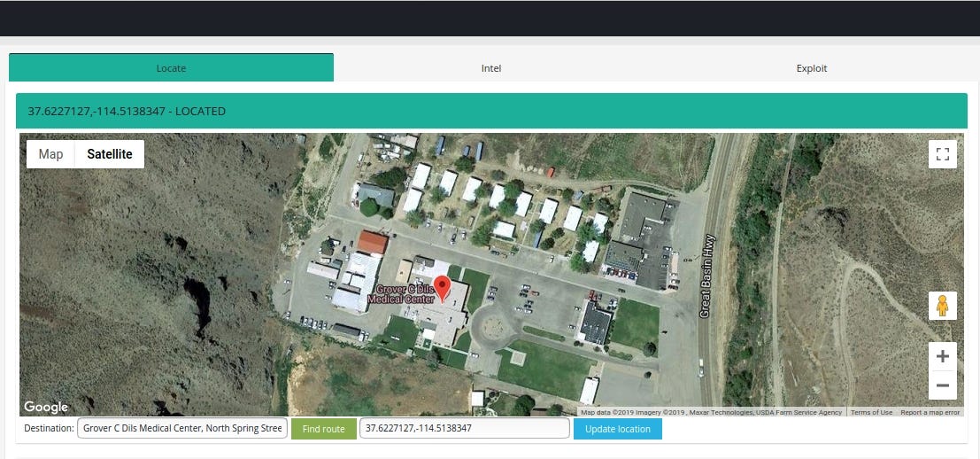This screenshot has width=980, height=459.
Task: Click the Google logo on the map
Action: (46, 407)
